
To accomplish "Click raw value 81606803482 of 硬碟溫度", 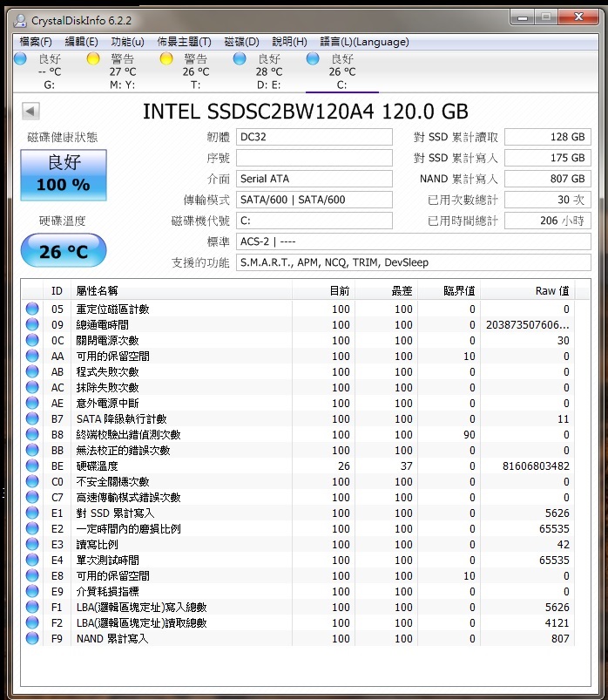I will pyautogui.click(x=536, y=466).
